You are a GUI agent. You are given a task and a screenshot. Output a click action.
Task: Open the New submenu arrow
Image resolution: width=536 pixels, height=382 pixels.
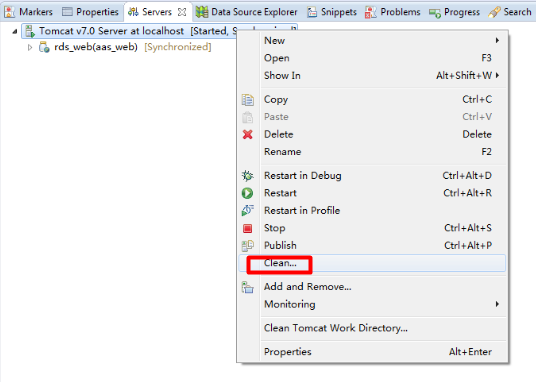(x=497, y=40)
